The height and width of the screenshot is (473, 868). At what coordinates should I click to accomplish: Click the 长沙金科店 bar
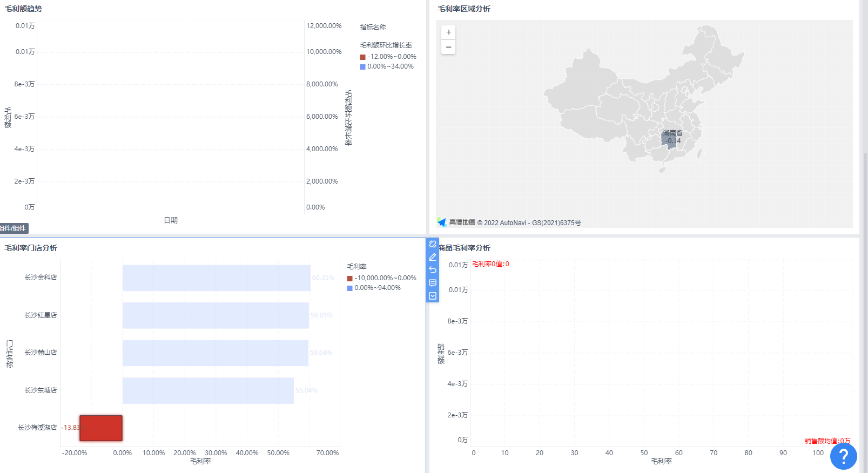click(217, 278)
